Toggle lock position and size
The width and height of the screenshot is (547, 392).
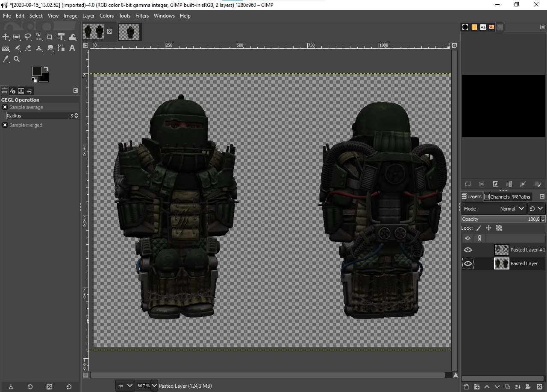tap(488, 228)
